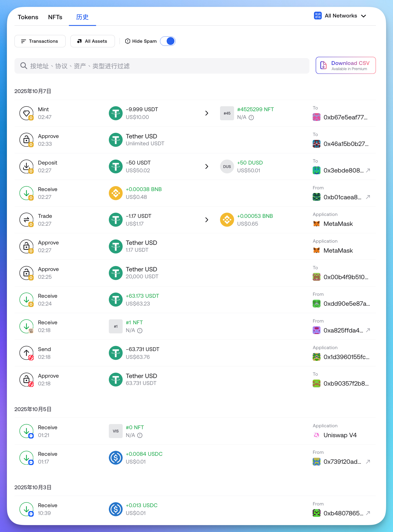
Task: Toggle the Hide Spam switch off
Action: tap(168, 41)
